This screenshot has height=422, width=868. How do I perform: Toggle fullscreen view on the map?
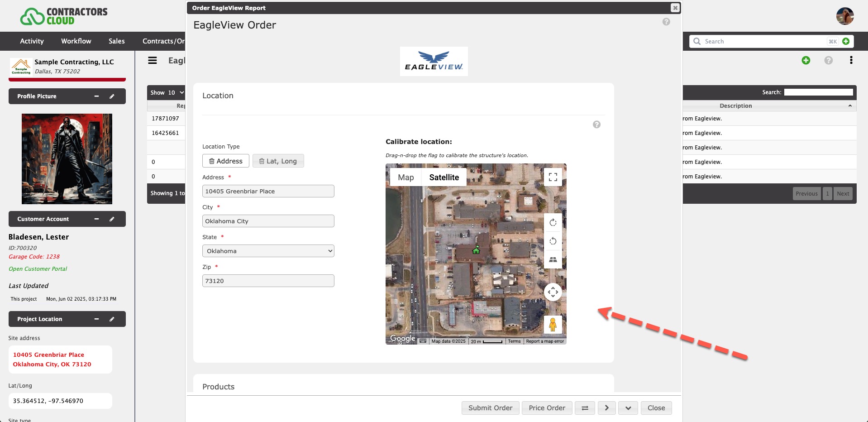553,177
